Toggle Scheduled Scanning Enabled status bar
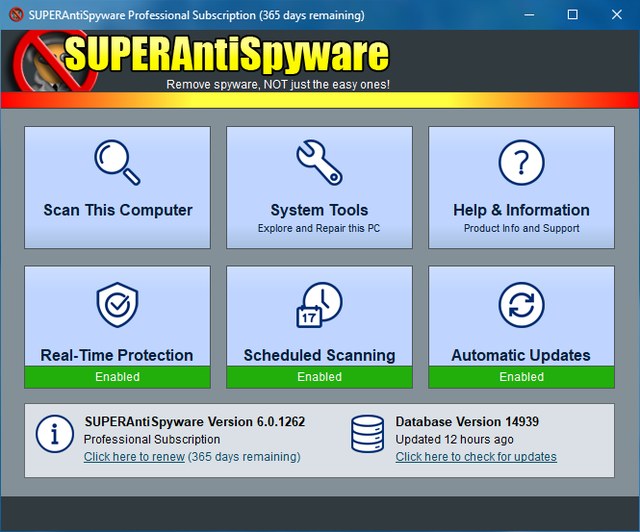 click(319, 377)
